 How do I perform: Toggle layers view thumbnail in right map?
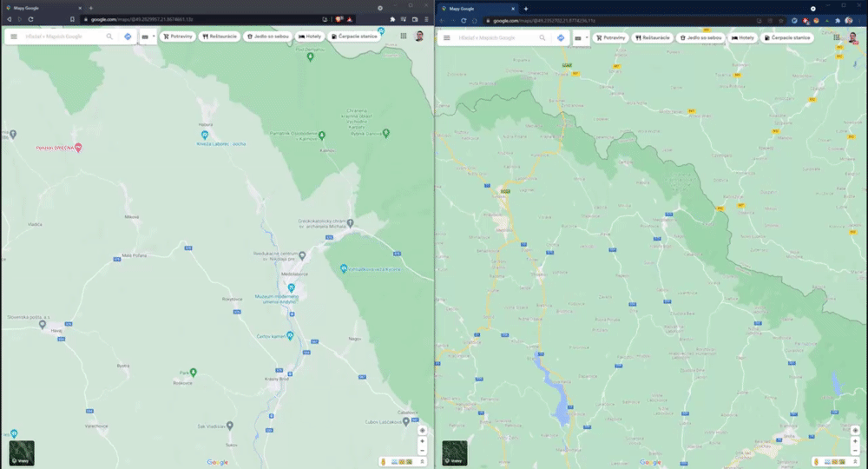pos(455,453)
